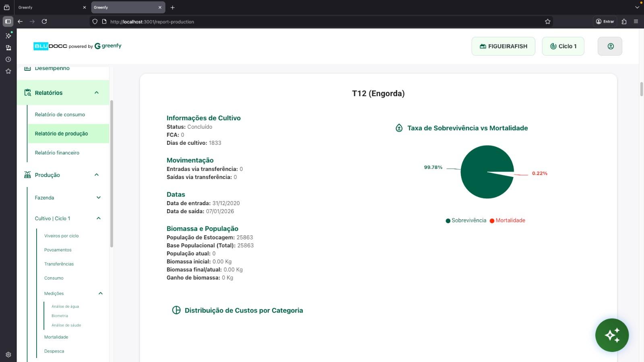644x362 pixels.
Task: Select the Relatórios clipboard-search icon
Action: [27, 93]
